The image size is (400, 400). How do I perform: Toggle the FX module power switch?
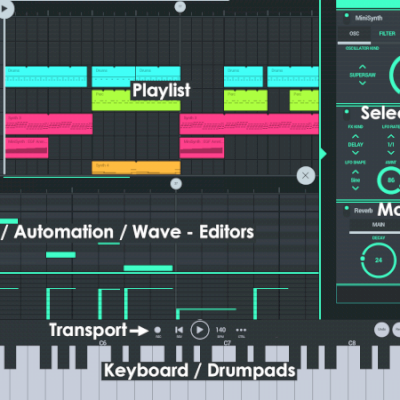(x=347, y=111)
